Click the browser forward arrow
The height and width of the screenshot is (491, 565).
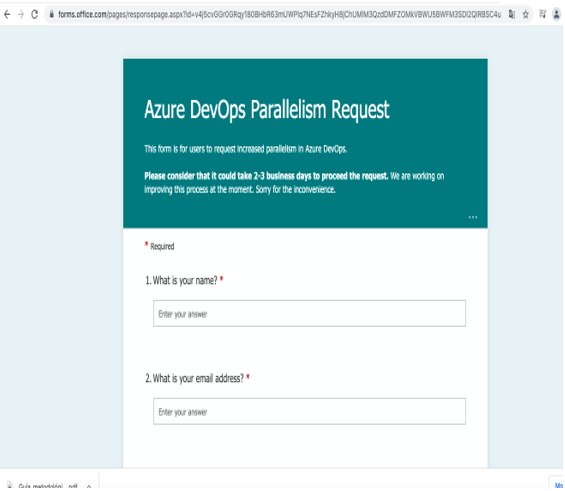click(21, 14)
